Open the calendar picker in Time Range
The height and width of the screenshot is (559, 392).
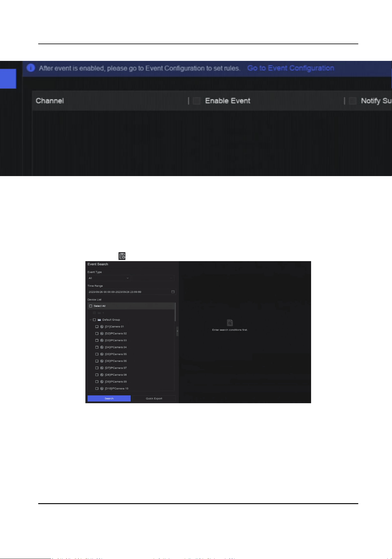tap(173, 292)
